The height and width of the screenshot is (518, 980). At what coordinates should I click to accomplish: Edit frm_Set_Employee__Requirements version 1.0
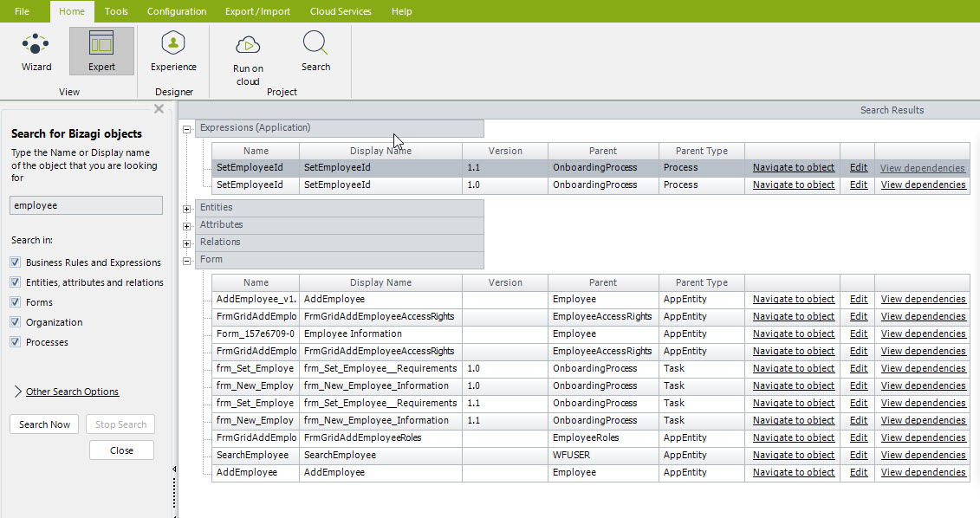point(858,369)
